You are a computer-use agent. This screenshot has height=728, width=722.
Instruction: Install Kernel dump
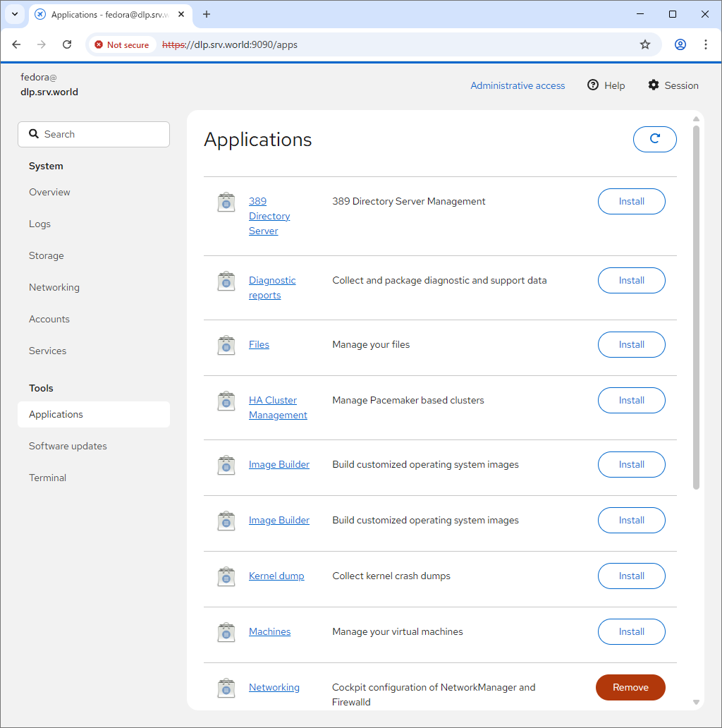(631, 576)
